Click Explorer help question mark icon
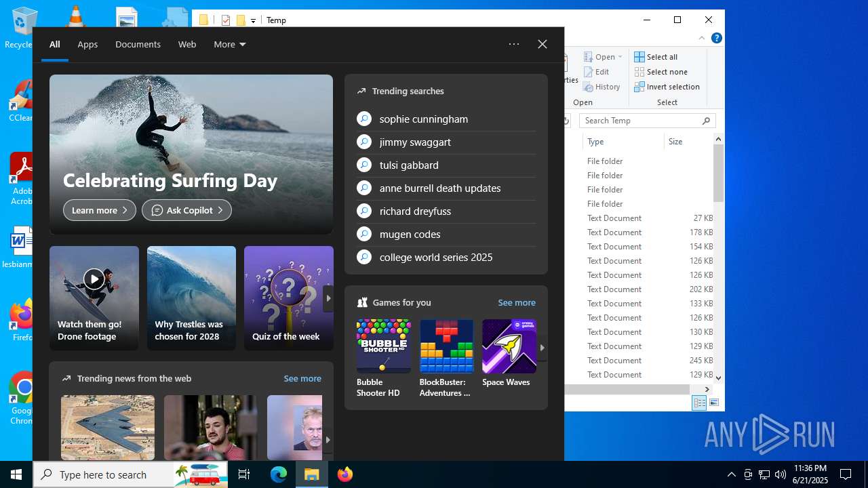 [x=717, y=38]
